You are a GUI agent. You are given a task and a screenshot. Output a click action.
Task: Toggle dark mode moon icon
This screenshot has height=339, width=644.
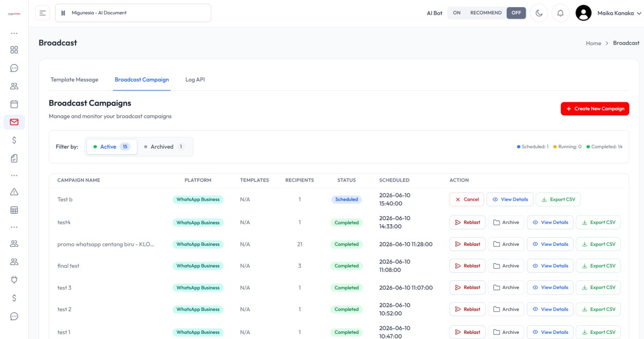point(539,13)
